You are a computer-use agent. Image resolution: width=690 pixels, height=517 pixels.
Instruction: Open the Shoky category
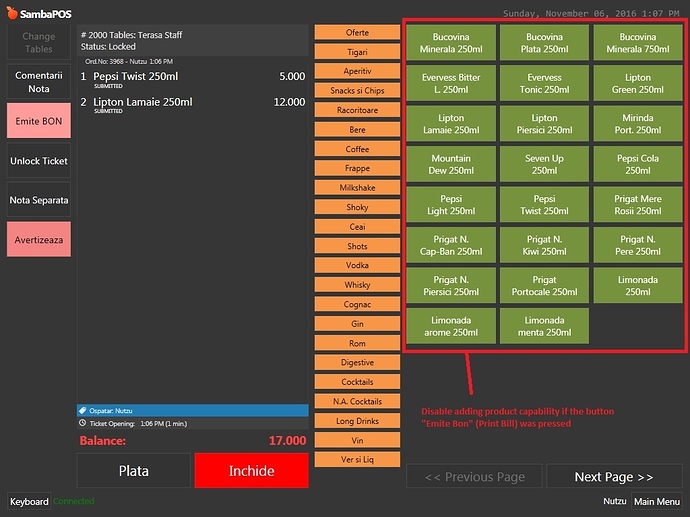coord(357,207)
